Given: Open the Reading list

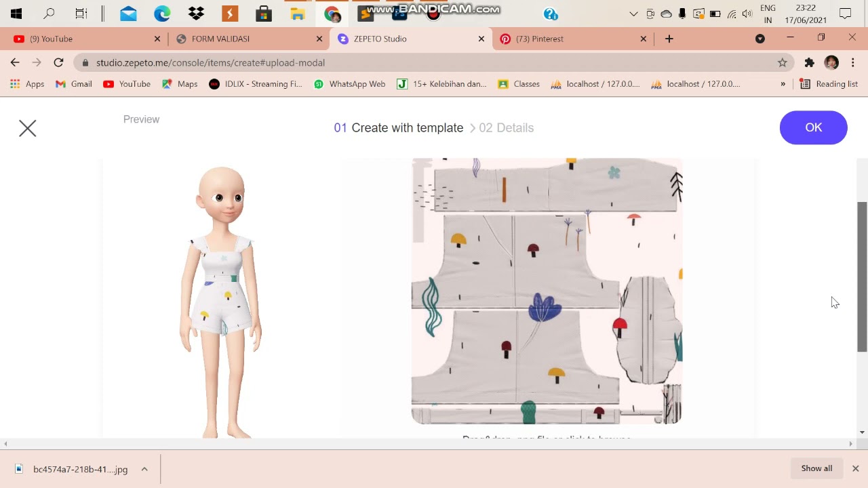Looking at the screenshot, I should tap(829, 84).
